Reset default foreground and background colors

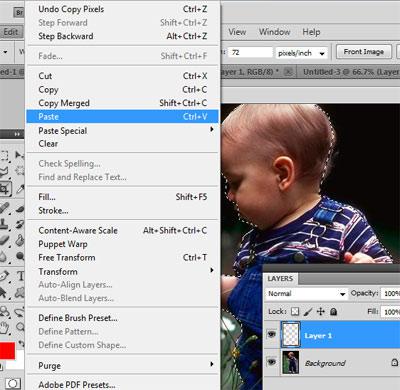(1, 367)
